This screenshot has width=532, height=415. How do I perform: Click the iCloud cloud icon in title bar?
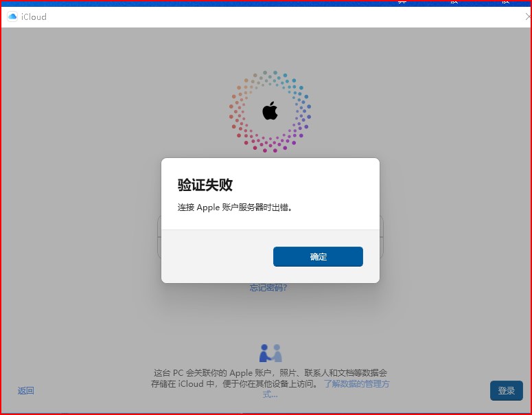(x=12, y=16)
